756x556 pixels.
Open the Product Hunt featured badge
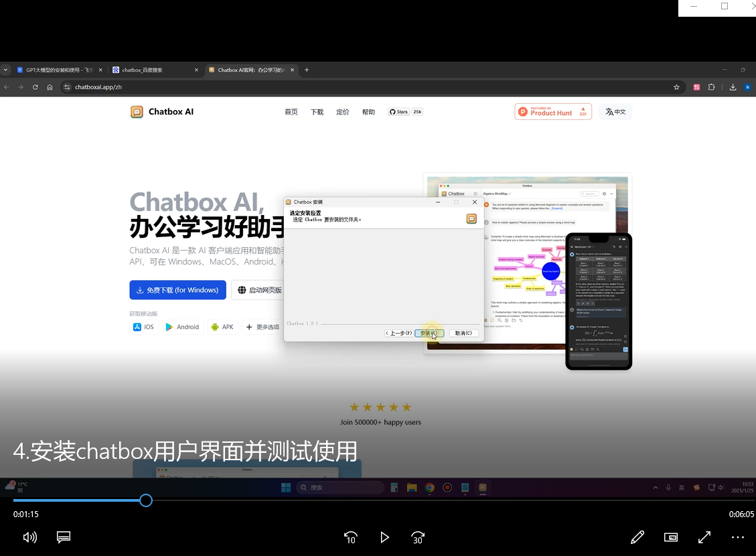[x=553, y=112]
